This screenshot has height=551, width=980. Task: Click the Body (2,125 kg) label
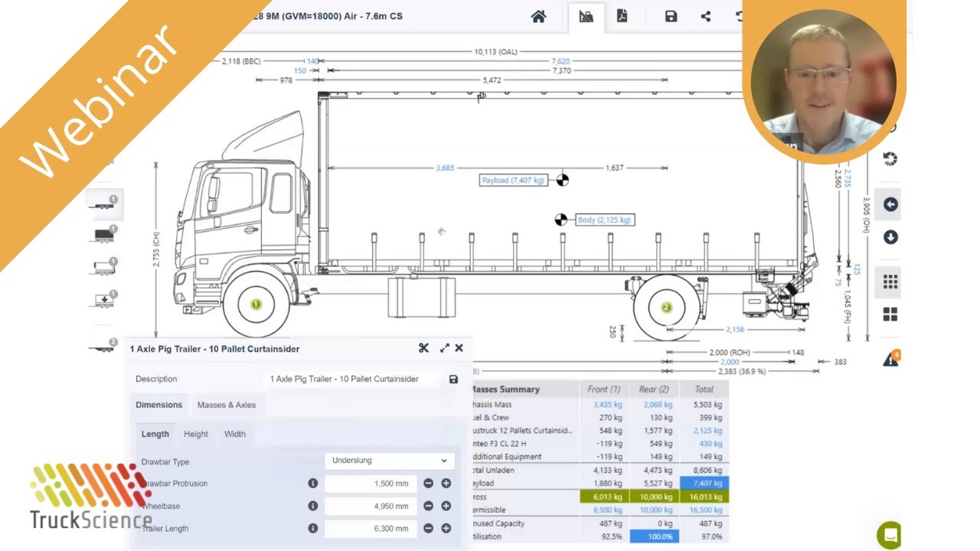coord(605,220)
